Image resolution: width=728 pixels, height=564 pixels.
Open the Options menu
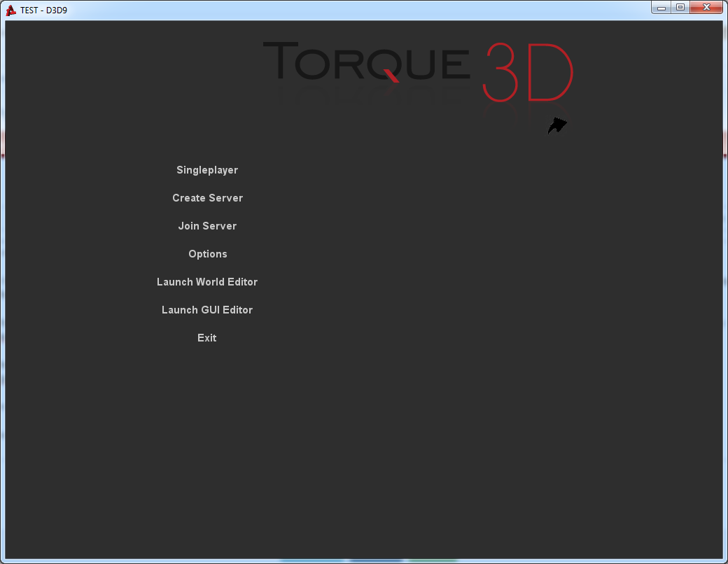tap(207, 254)
